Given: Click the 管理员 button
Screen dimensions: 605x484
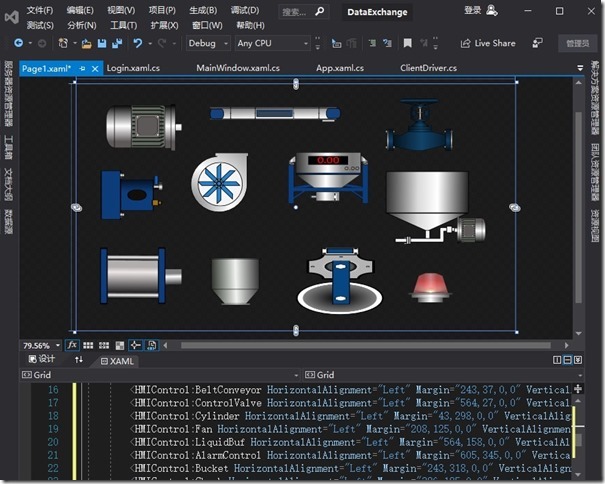Looking at the screenshot, I should coord(578,43).
